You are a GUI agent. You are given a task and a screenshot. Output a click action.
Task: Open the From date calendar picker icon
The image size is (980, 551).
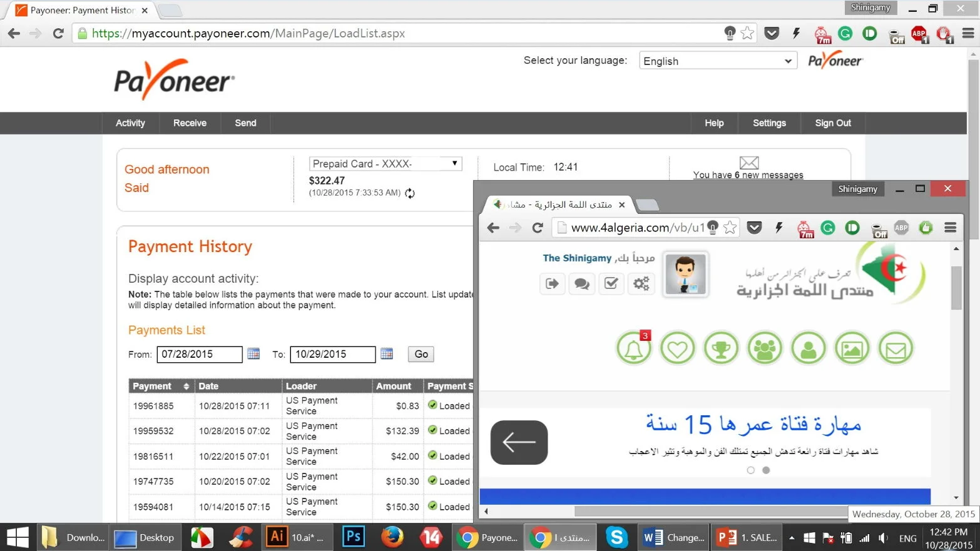click(253, 354)
